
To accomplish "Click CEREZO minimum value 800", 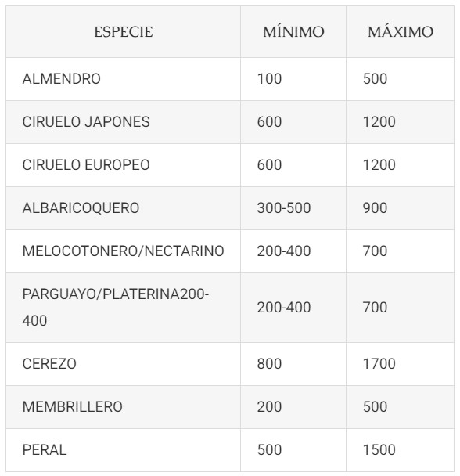I will (x=269, y=364).
